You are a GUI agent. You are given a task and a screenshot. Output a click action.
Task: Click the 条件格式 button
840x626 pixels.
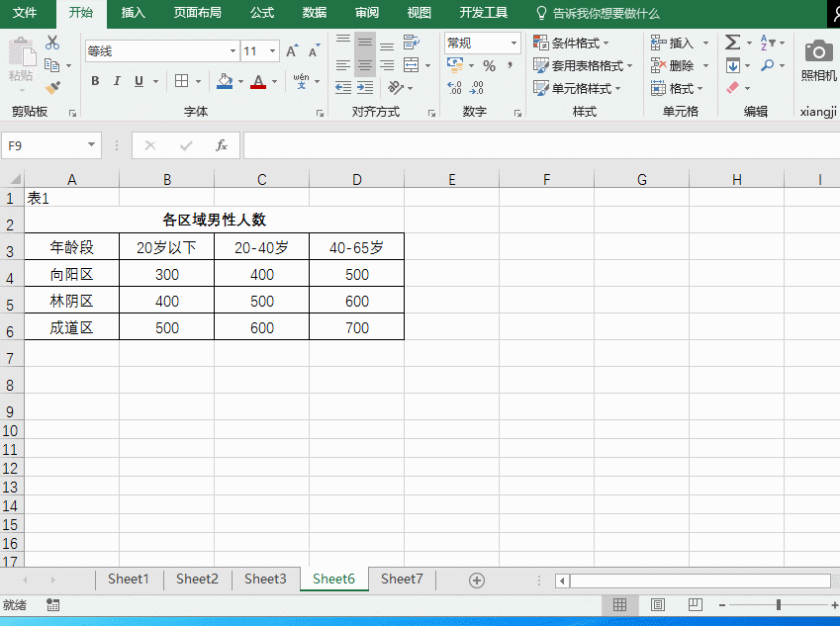(572, 43)
